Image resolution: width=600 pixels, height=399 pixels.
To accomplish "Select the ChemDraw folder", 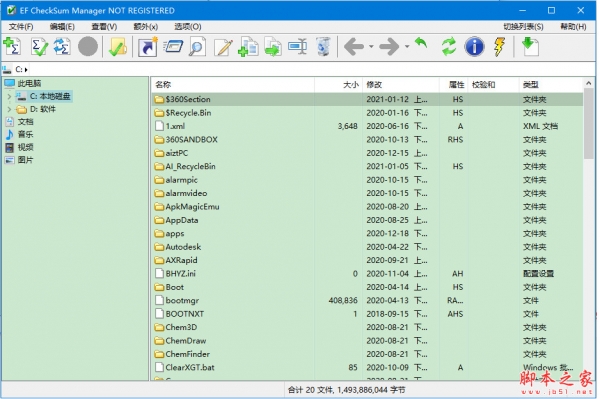I will pos(367,340).
